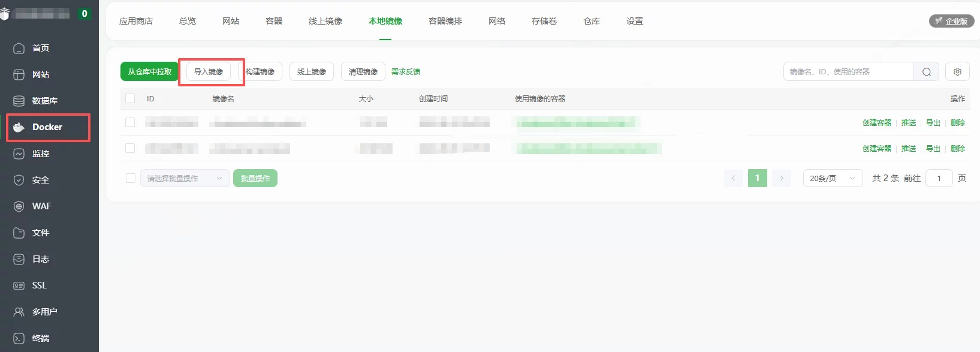The image size is (980, 352).
Task: Select page 1 pagination button
Action: click(758, 178)
